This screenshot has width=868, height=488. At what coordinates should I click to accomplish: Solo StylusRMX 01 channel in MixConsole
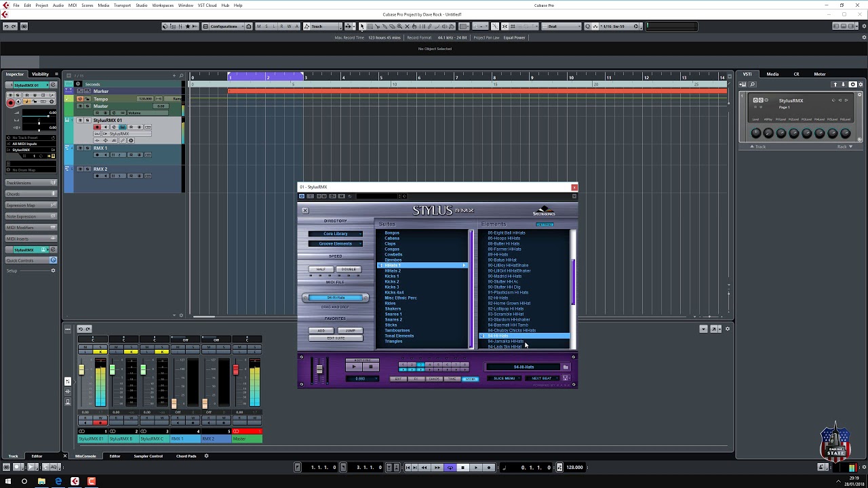[x=100, y=347]
